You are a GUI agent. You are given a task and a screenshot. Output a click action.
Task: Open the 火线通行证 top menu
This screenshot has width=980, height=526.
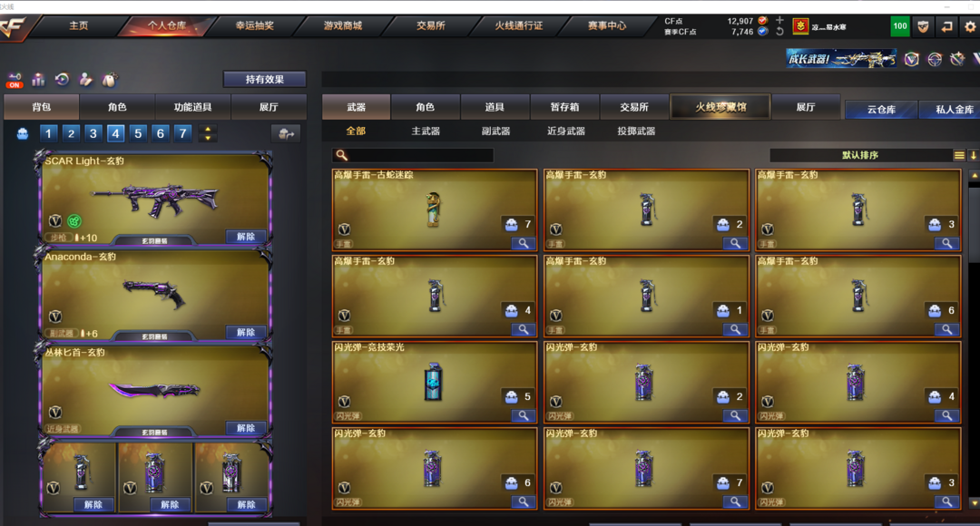pos(519,25)
